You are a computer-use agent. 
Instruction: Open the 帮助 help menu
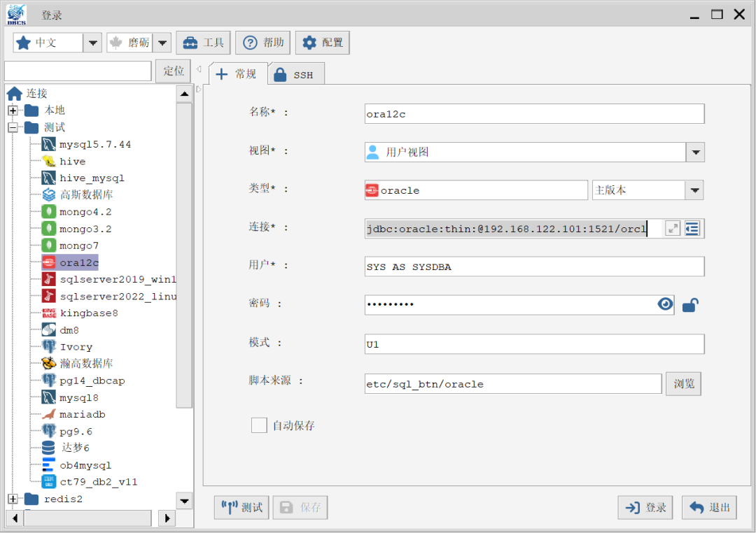(x=263, y=43)
